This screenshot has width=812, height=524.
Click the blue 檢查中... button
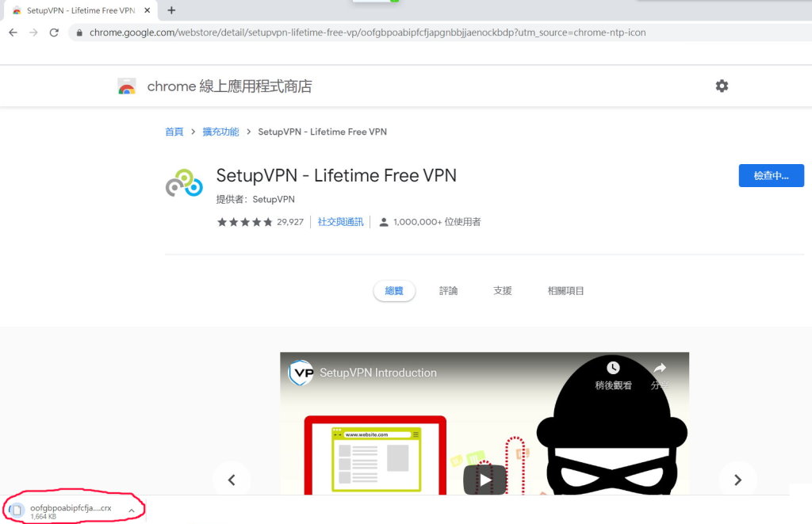point(771,175)
